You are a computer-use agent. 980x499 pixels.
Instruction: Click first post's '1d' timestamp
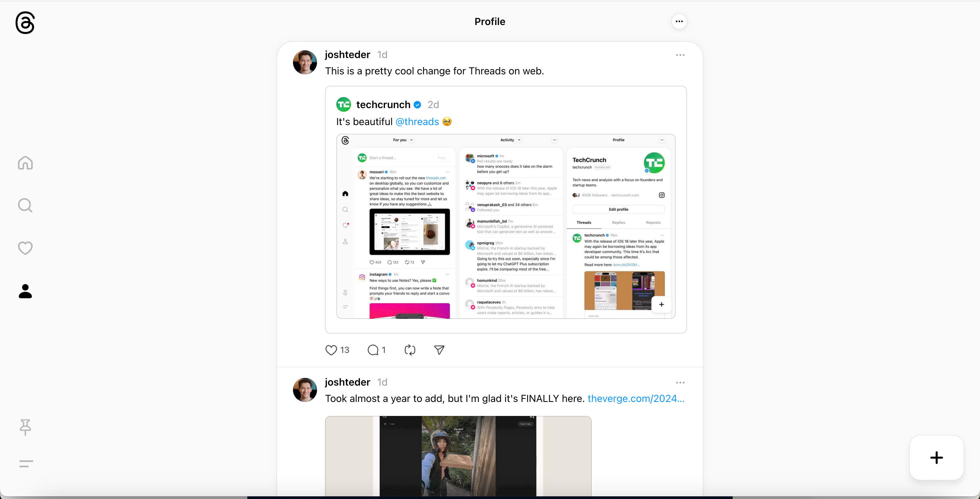tap(382, 55)
